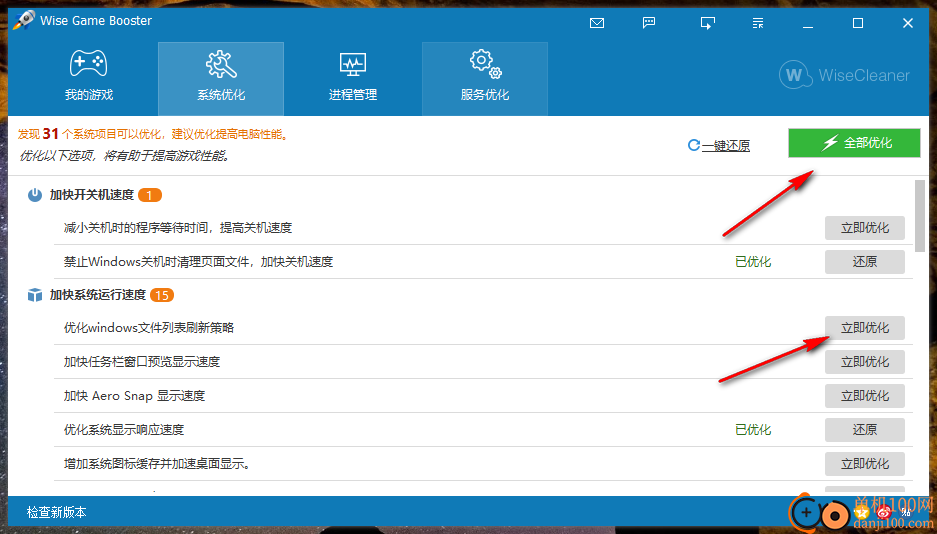The width and height of the screenshot is (937, 534).
Task: Restore 禁止Windows关机时清理页面文件 setting
Action: [x=865, y=262]
